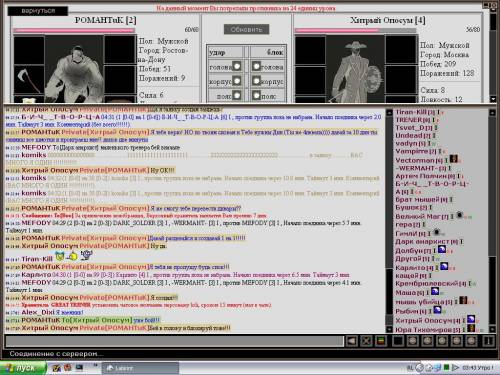The height and width of the screenshot is (375, 500).
Task: Clear chat using the crossed X icon
Action: [x=366, y=341]
